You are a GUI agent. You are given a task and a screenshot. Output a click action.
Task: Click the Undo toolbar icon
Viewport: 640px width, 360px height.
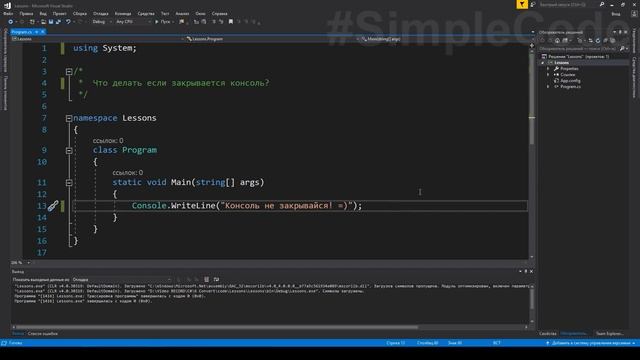(x=68, y=22)
